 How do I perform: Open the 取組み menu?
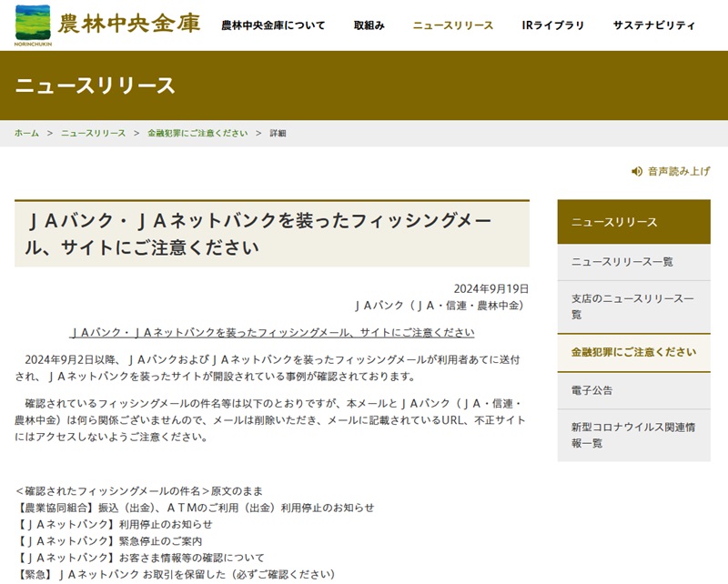point(369,25)
